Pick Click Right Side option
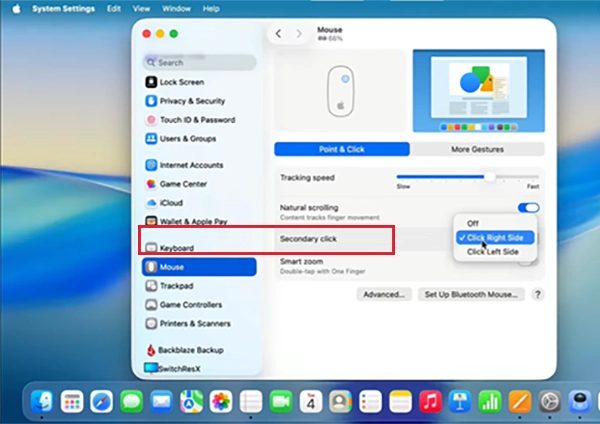Screen dimensions: 600x424 [495, 238]
